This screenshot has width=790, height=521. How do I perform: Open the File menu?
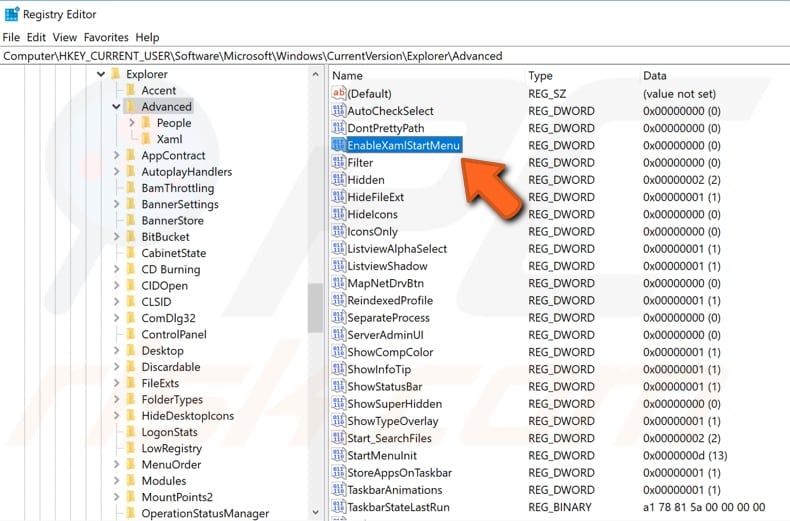tap(11, 37)
